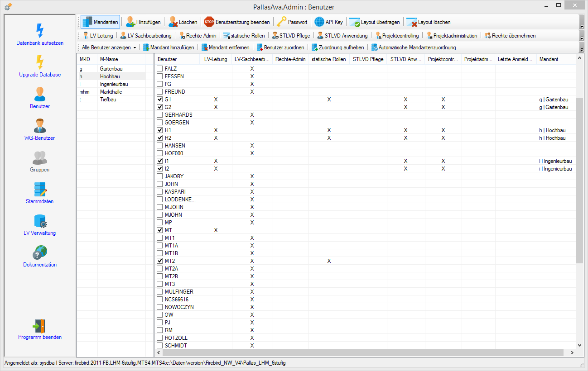Expand the Mandant toolbar overflow arrow
The image size is (588, 371).
pyautogui.click(x=582, y=47)
